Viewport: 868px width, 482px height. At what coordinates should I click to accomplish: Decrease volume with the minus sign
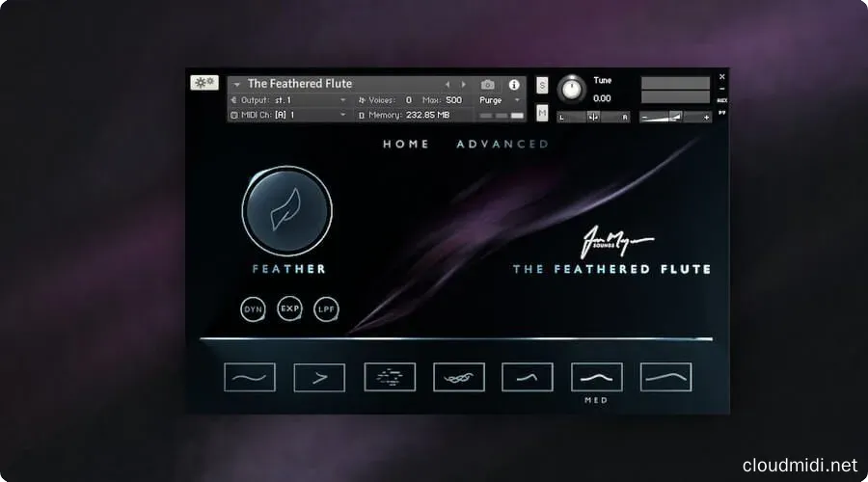pyautogui.click(x=644, y=118)
